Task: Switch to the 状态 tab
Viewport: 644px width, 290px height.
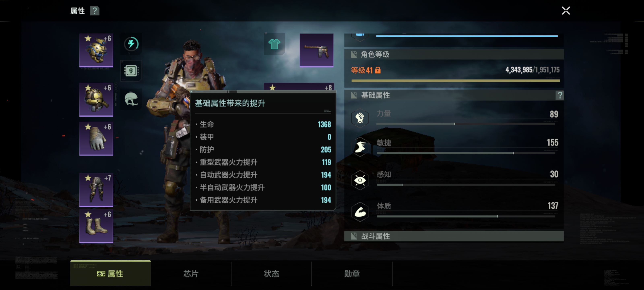Action: 271,274
